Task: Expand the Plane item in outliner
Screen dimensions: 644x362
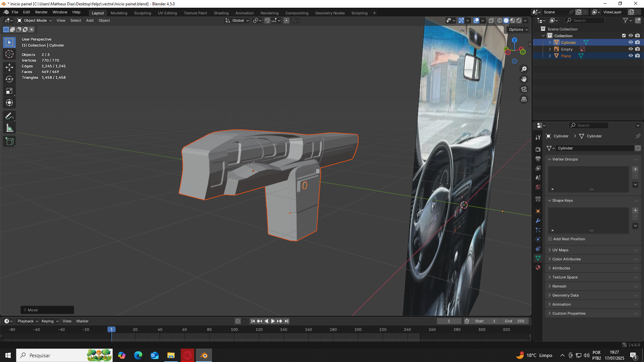Action: [x=550, y=56]
